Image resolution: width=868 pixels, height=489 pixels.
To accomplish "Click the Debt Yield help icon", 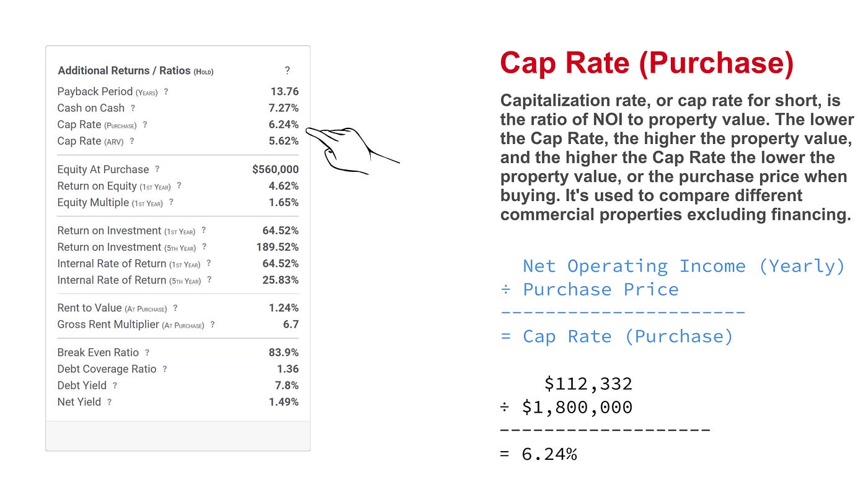I will coord(116,385).
